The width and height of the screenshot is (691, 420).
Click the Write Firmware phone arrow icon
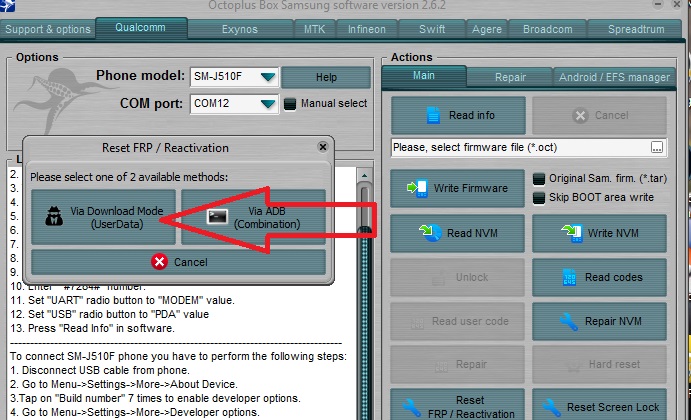(x=417, y=188)
